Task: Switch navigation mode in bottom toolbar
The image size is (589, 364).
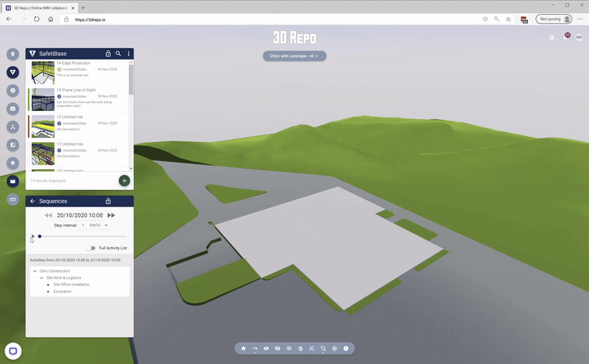Action: (x=255, y=349)
